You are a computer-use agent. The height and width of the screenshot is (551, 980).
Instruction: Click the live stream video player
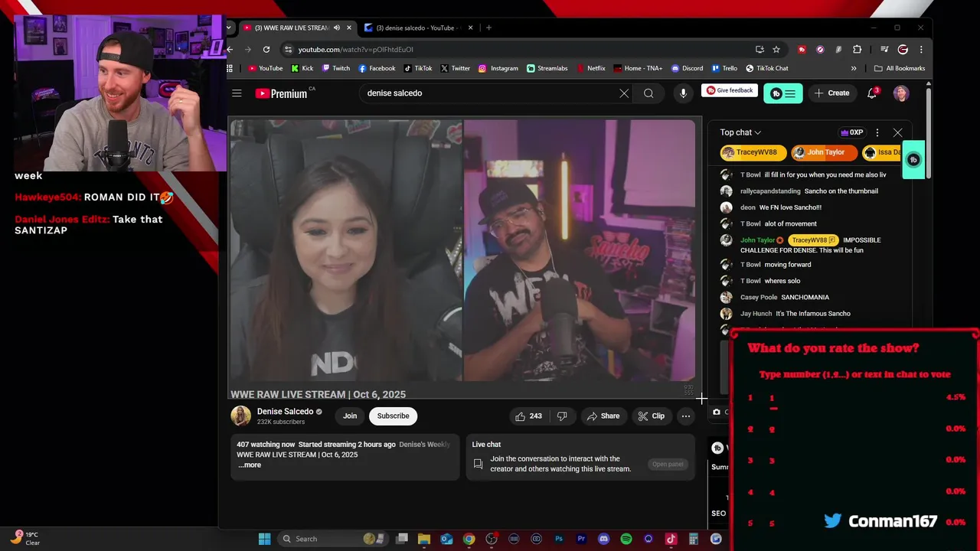point(463,250)
